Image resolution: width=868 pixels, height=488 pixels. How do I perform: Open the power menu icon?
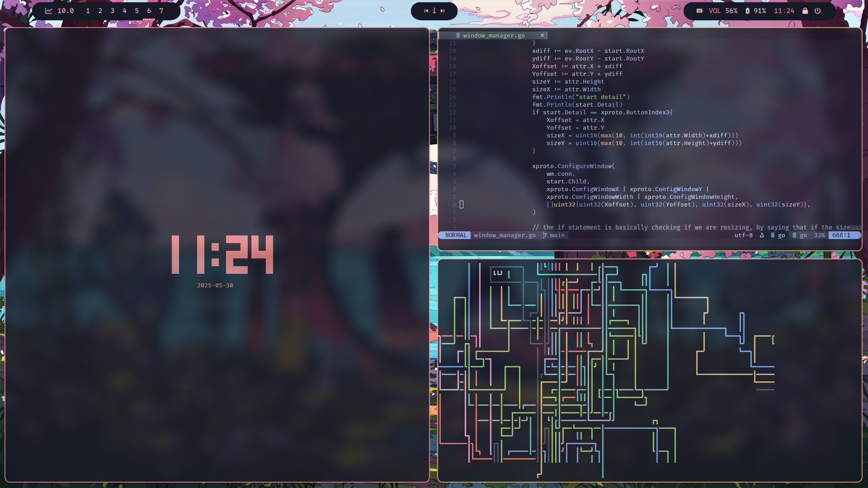click(x=817, y=11)
